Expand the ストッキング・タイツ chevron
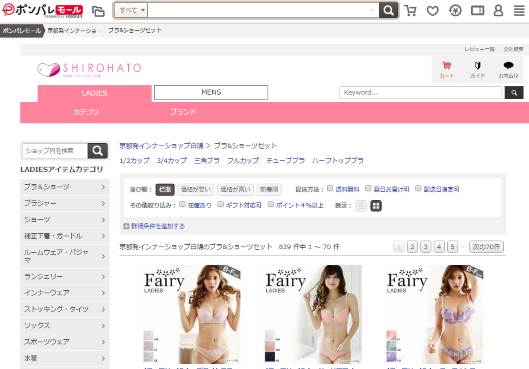The height and width of the screenshot is (369, 529). (103, 309)
